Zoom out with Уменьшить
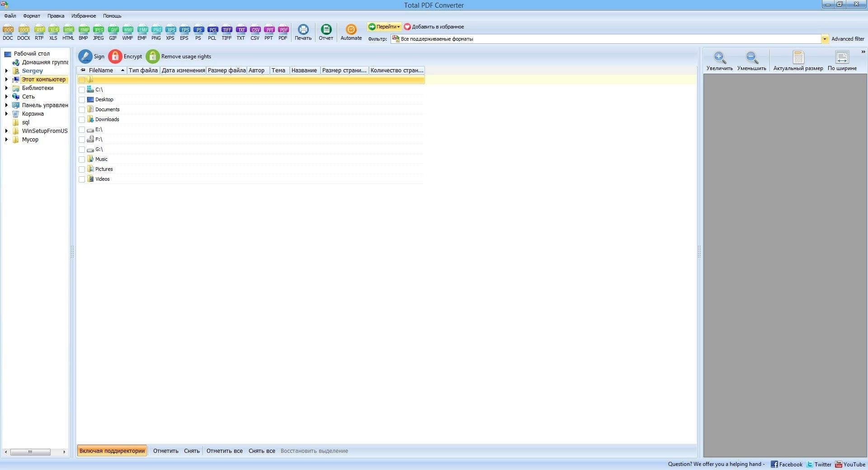 (752, 61)
